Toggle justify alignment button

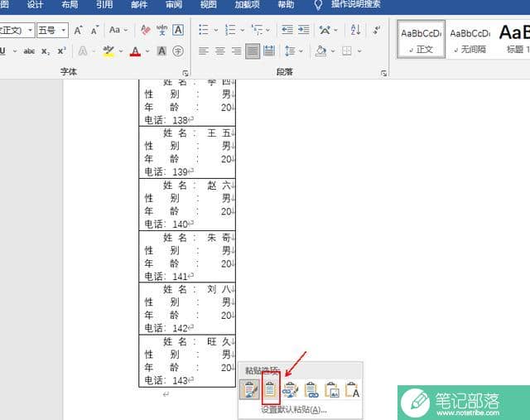pyautogui.click(x=253, y=51)
